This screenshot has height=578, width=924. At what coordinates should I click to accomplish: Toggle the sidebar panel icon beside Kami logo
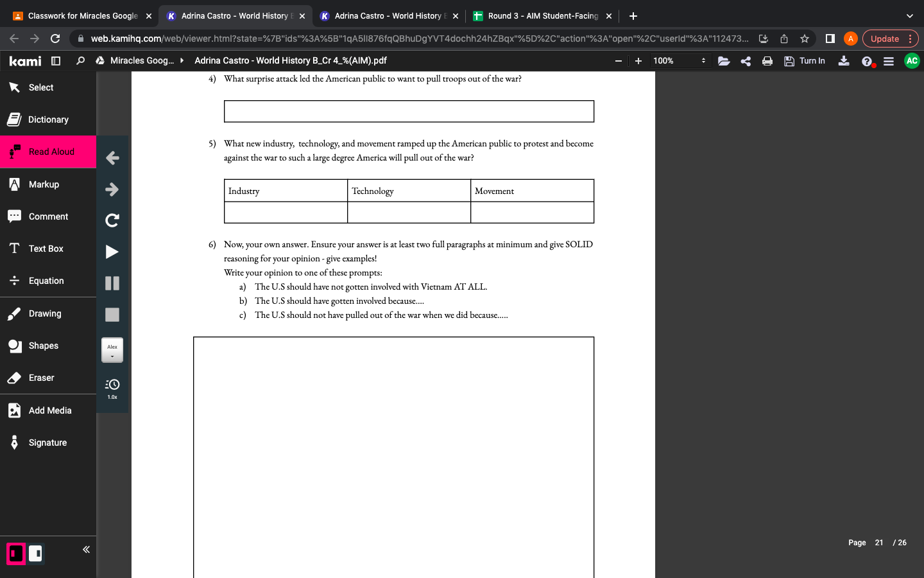[56, 61]
